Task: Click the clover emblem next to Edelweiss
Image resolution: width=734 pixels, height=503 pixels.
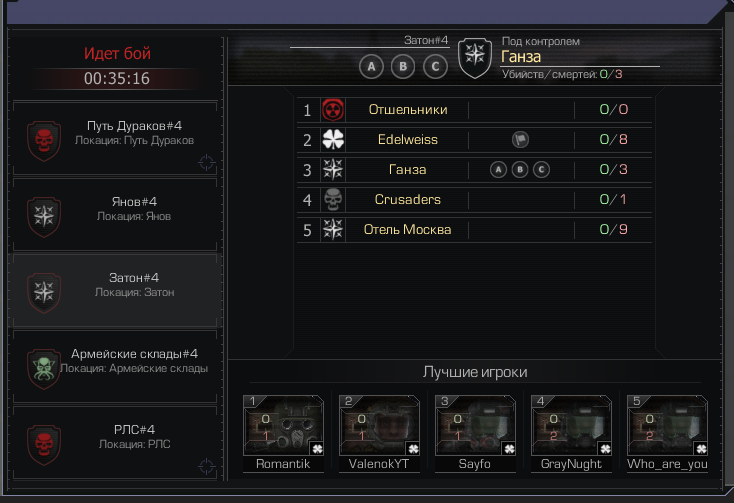Action: pyautogui.click(x=333, y=139)
